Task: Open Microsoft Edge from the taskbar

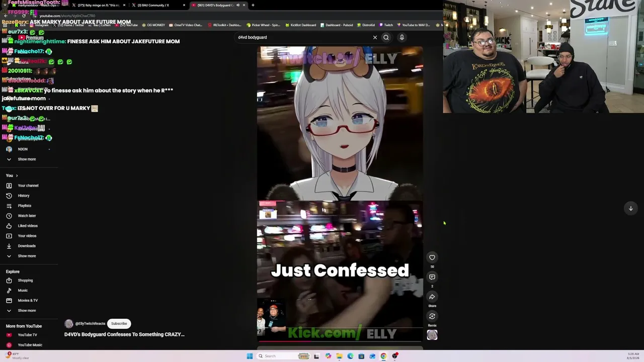Action: click(x=350, y=356)
